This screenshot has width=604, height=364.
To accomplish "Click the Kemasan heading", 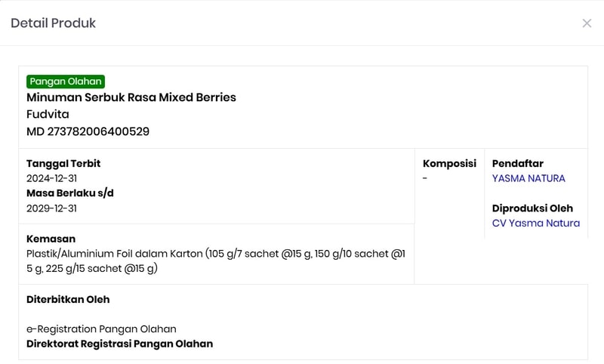I will tap(51, 239).
